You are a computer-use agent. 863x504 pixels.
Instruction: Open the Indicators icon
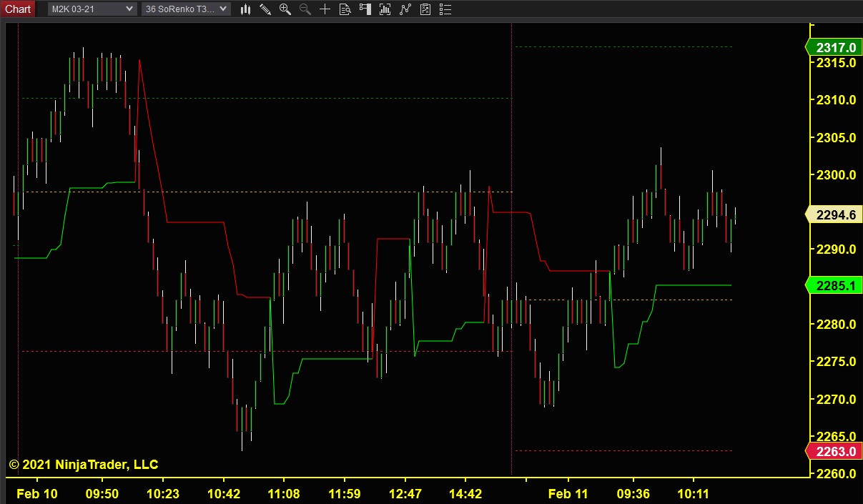coord(405,9)
